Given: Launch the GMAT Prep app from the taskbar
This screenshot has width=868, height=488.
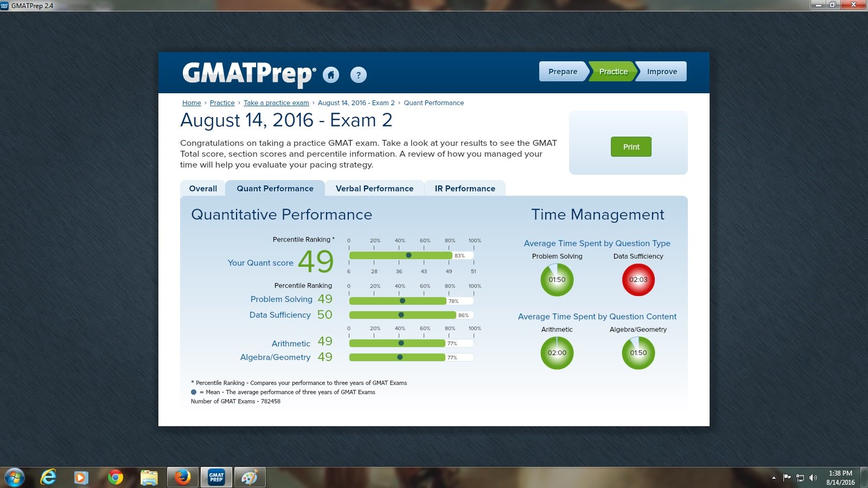Looking at the screenshot, I should coord(216,477).
